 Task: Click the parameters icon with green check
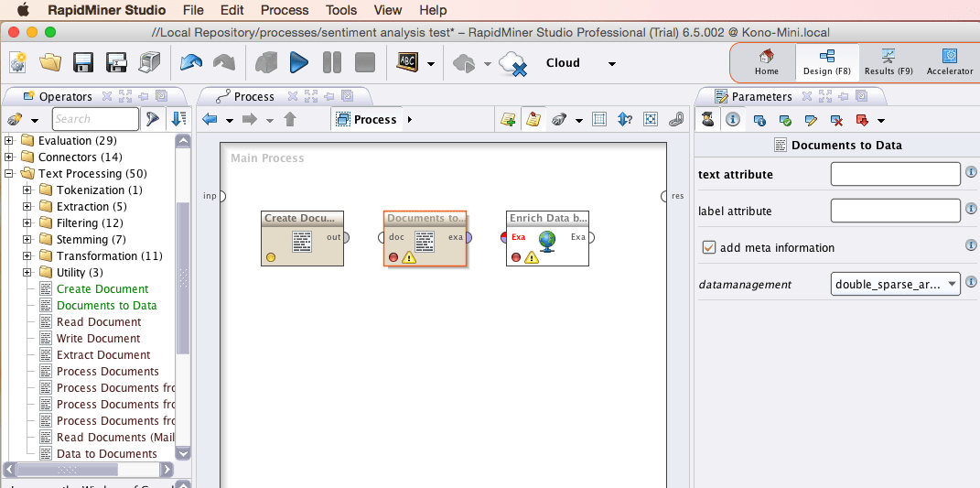click(786, 120)
